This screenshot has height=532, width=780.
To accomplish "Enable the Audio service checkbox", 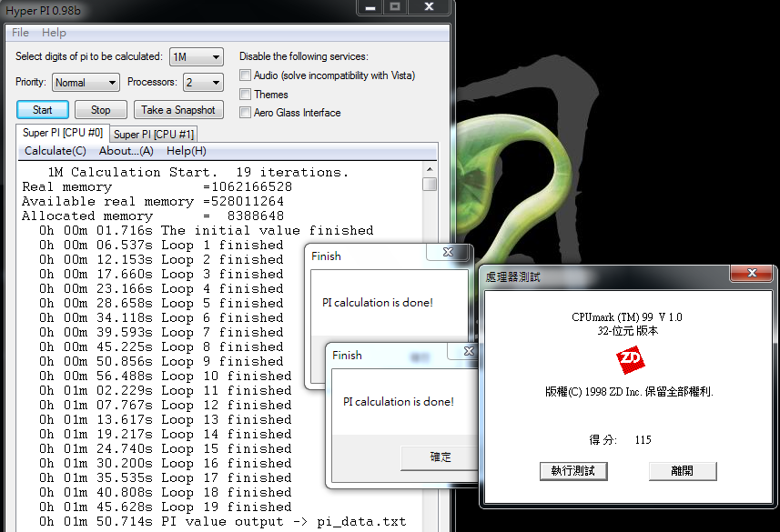I will (245, 75).
